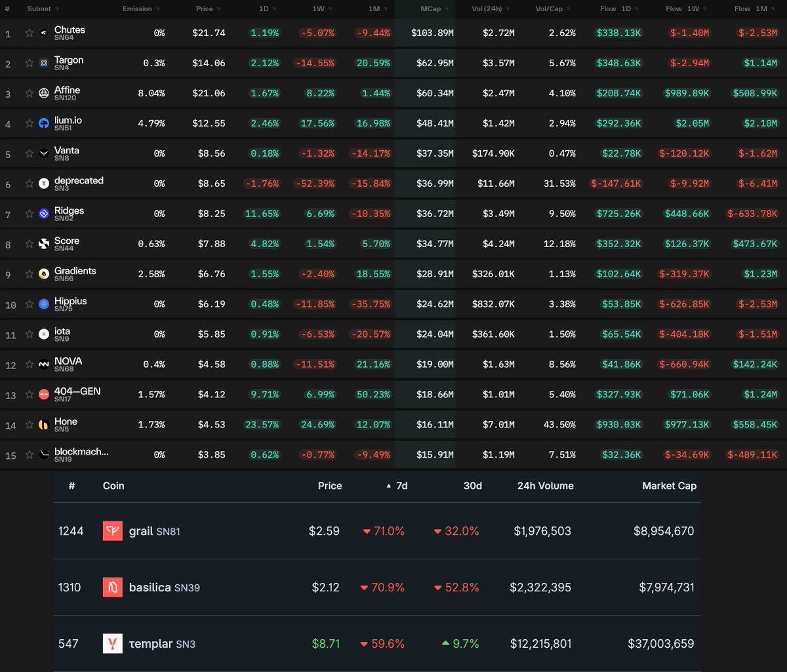
Task: Click the Affine subnet logo icon
Action: [x=44, y=93]
